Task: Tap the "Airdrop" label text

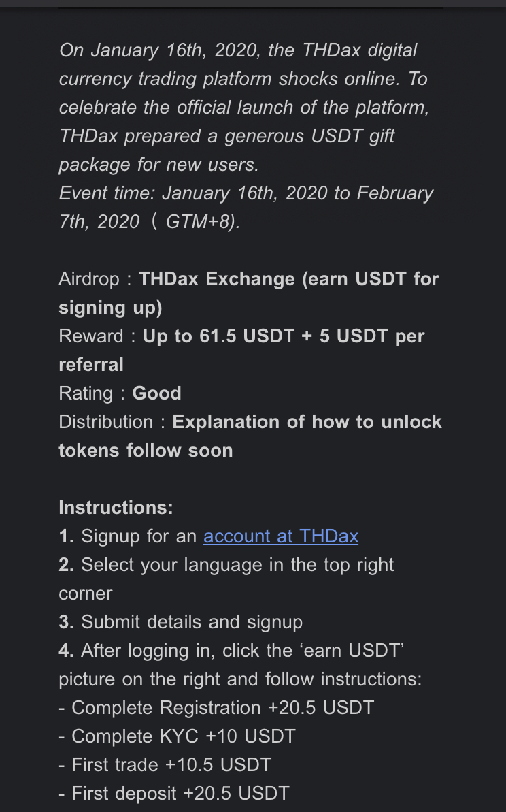Action: click(89, 279)
